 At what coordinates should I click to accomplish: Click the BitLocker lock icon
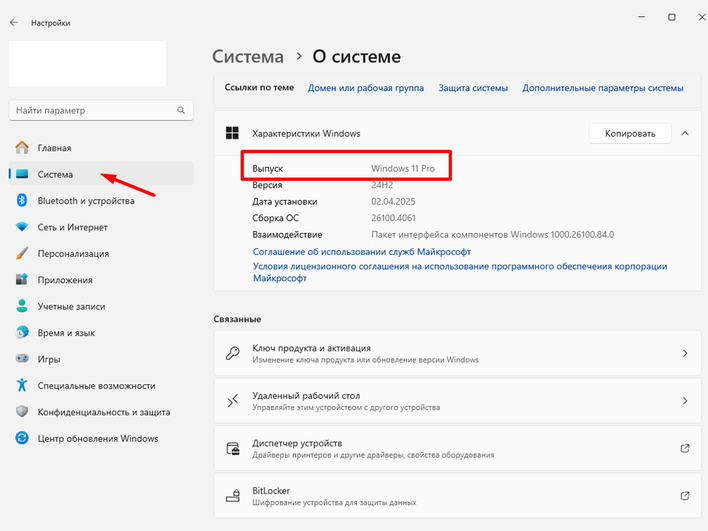click(x=233, y=496)
